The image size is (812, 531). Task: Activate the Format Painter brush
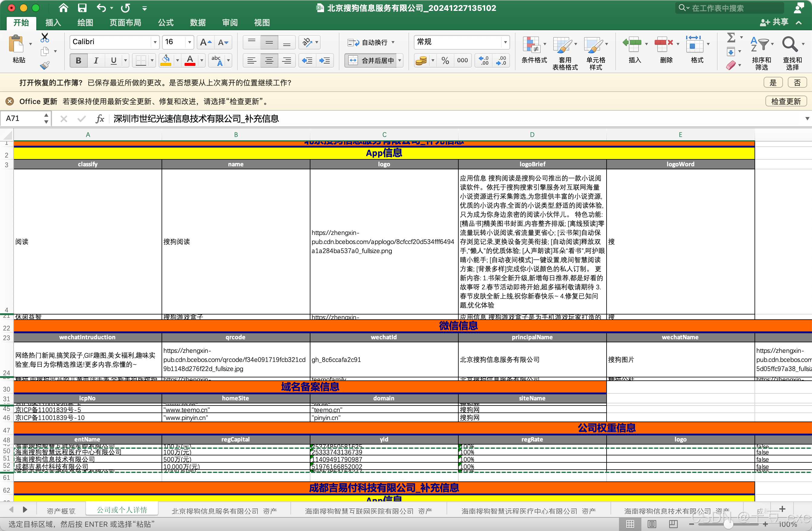(x=45, y=65)
